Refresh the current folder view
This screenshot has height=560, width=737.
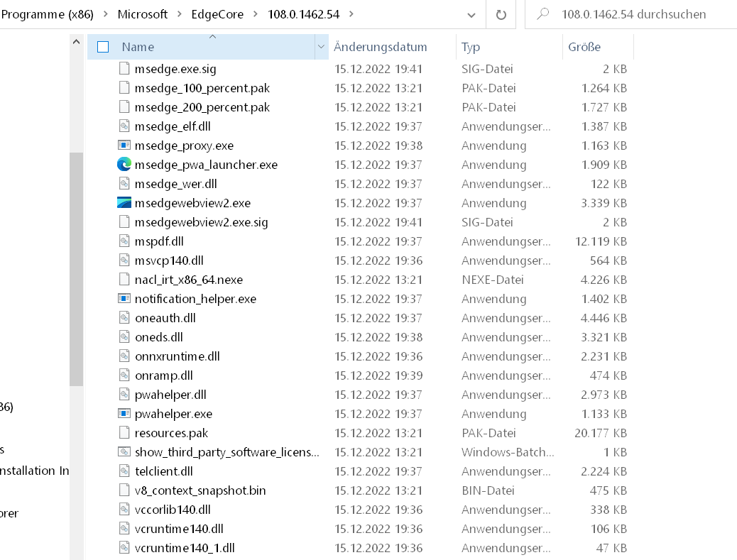[x=501, y=15]
